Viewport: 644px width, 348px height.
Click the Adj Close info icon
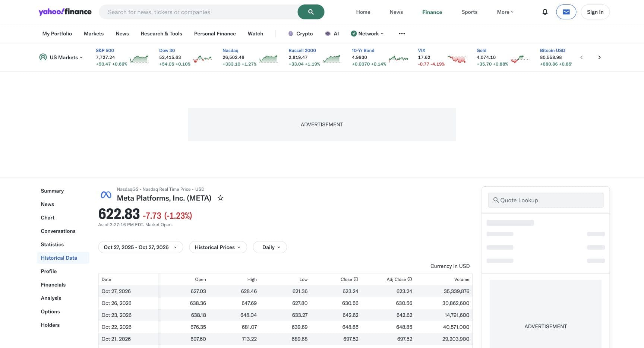click(x=410, y=279)
